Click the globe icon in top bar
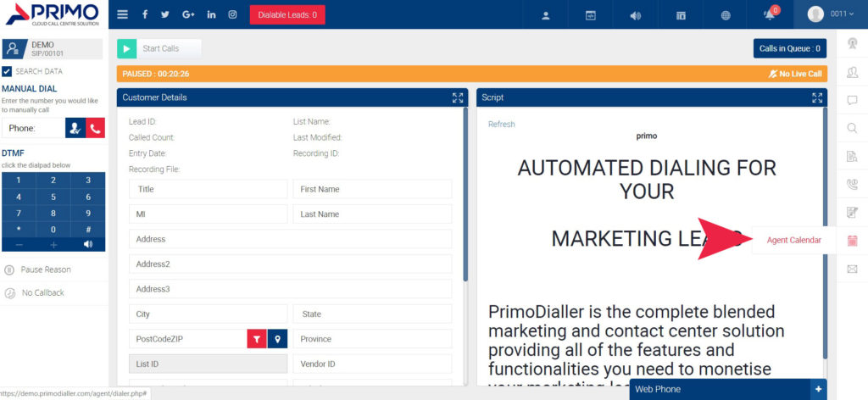 (726, 15)
